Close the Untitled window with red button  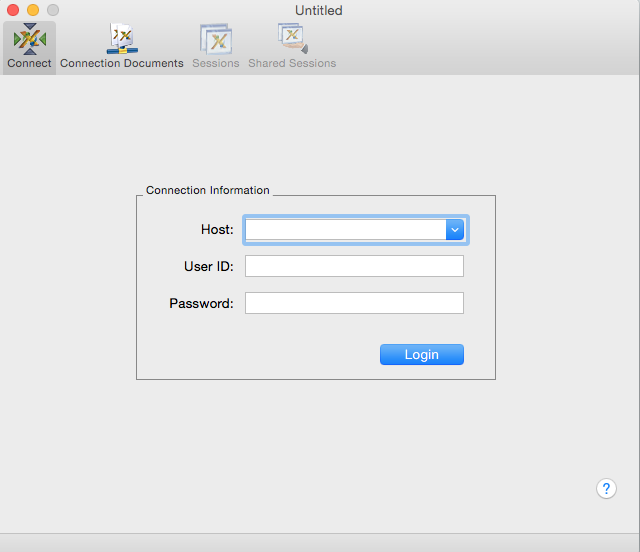13,10
